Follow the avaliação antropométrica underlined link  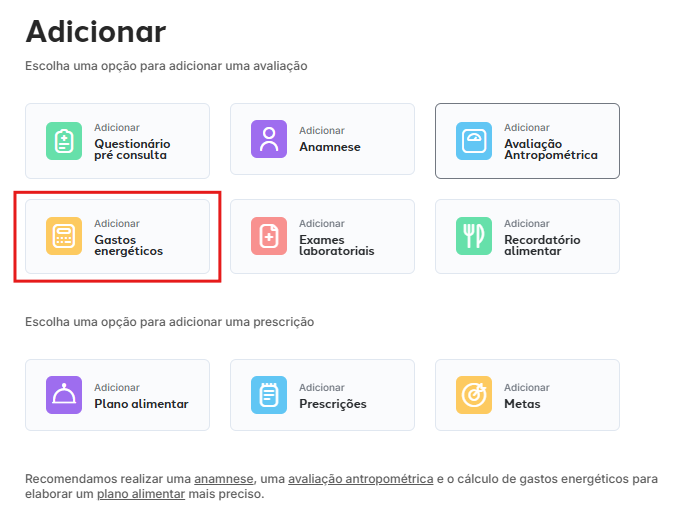(361, 479)
